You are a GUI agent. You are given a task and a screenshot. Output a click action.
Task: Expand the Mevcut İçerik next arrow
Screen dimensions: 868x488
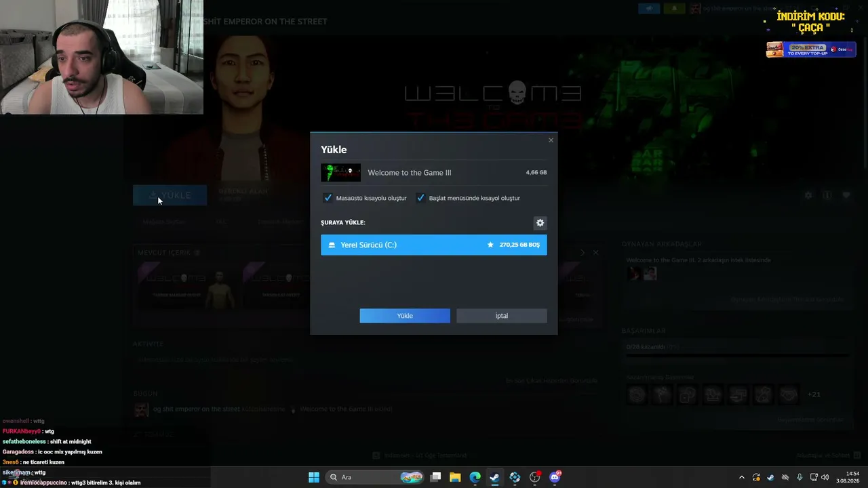pyautogui.click(x=582, y=252)
